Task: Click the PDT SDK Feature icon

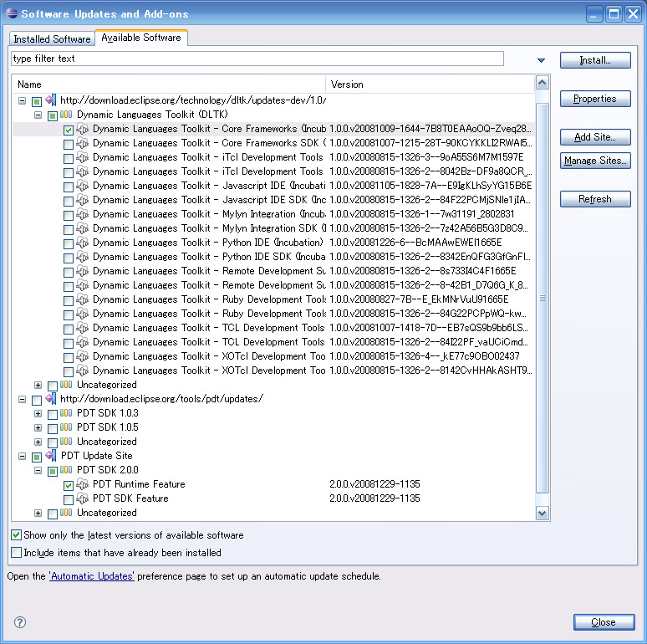Action: (x=83, y=498)
